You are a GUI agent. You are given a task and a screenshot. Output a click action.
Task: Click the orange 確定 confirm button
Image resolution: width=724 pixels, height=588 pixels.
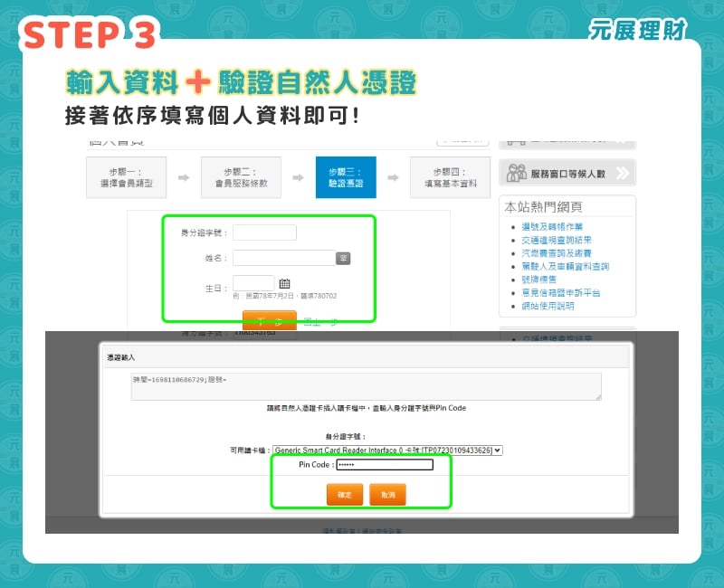345,495
